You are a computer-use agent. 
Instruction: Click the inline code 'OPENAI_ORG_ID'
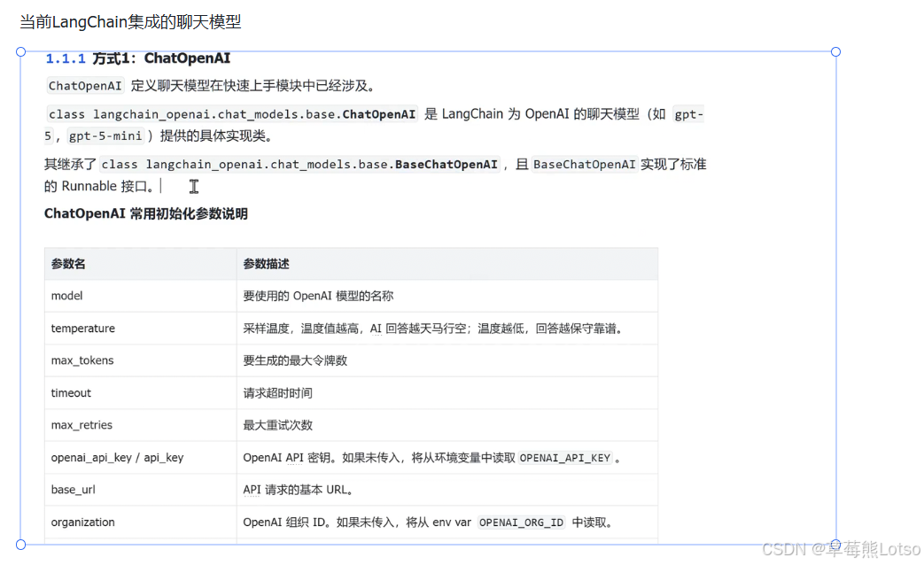(x=522, y=522)
